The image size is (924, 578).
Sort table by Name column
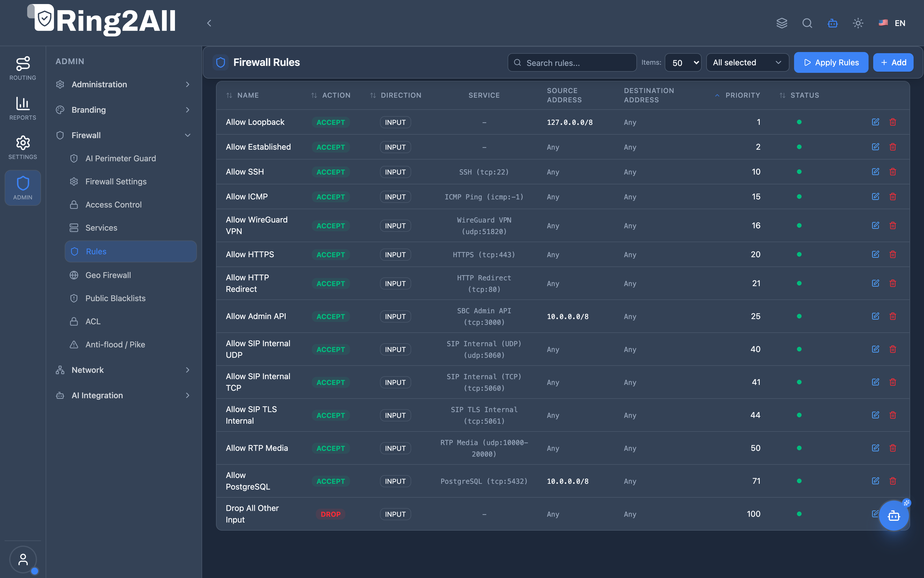click(x=243, y=95)
